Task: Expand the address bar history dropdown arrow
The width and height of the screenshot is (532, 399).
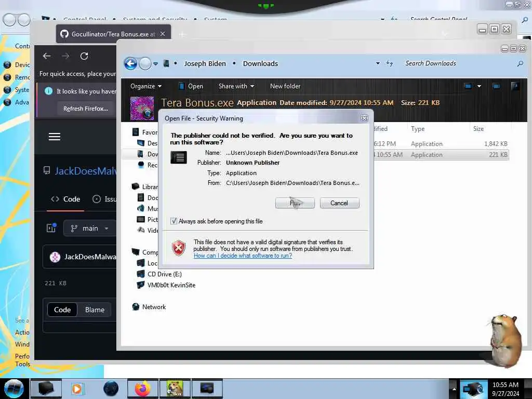Action: pyautogui.click(x=378, y=63)
